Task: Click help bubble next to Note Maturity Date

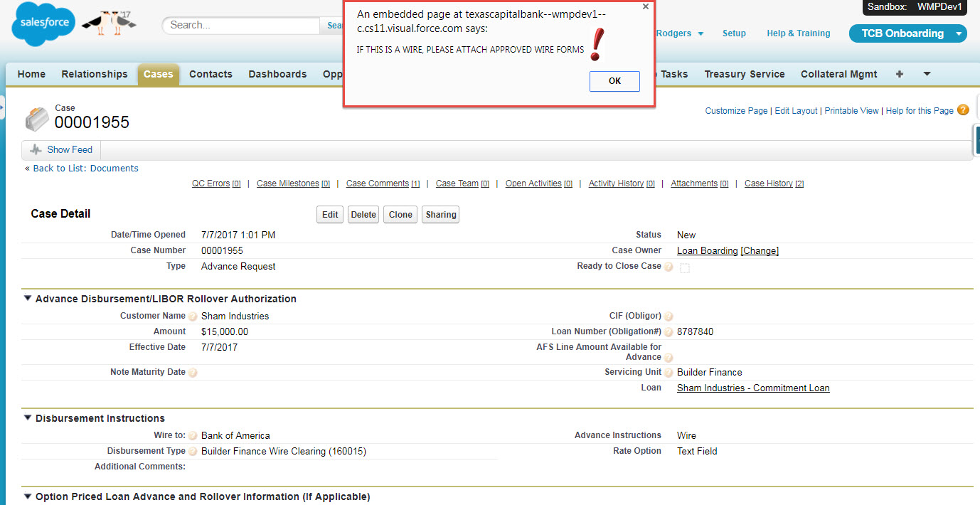Action: point(193,373)
